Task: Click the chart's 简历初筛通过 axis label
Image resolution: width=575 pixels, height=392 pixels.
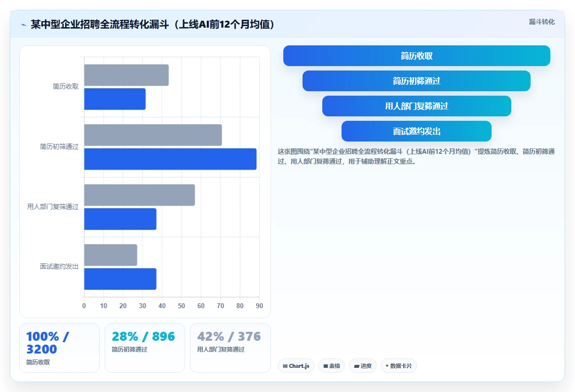Action: (59, 146)
